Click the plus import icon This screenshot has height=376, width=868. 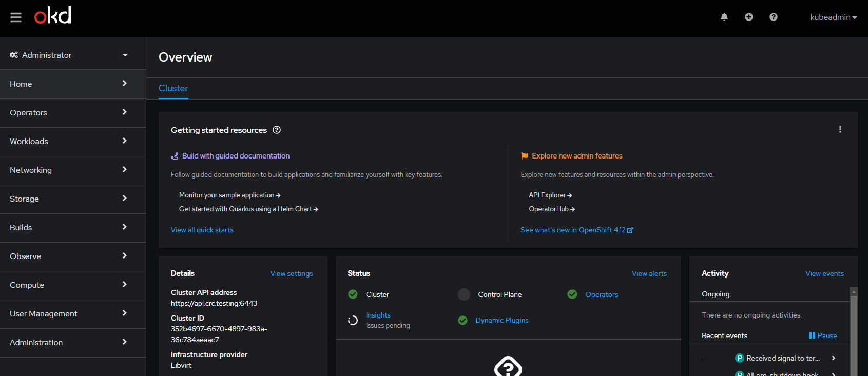pos(749,17)
